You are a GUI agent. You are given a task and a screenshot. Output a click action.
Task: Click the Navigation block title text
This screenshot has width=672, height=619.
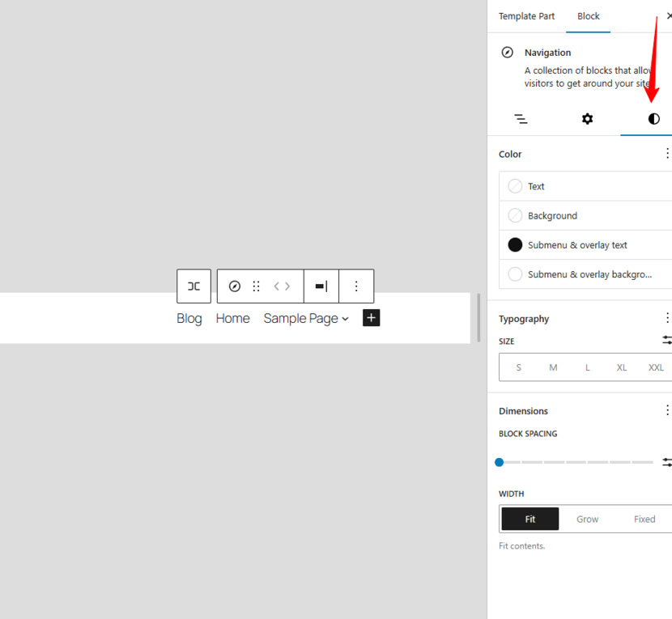547,53
